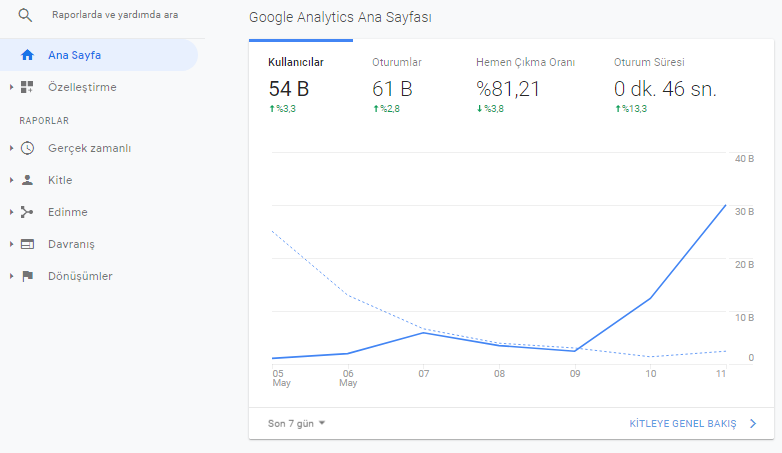Expand the Özelleştirme section arrow
The height and width of the screenshot is (453, 782).
(x=11, y=87)
